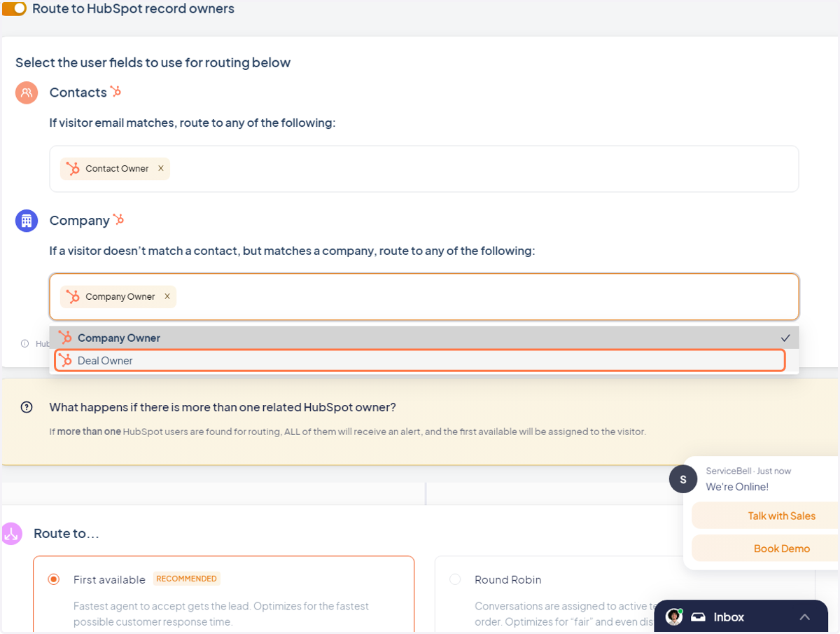This screenshot has height=634, width=840.
Task: Click the Route to branching icon
Action: 11,534
